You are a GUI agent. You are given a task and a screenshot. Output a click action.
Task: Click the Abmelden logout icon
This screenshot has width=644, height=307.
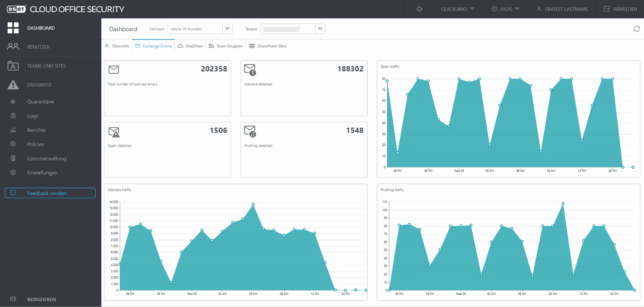[607, 9]
